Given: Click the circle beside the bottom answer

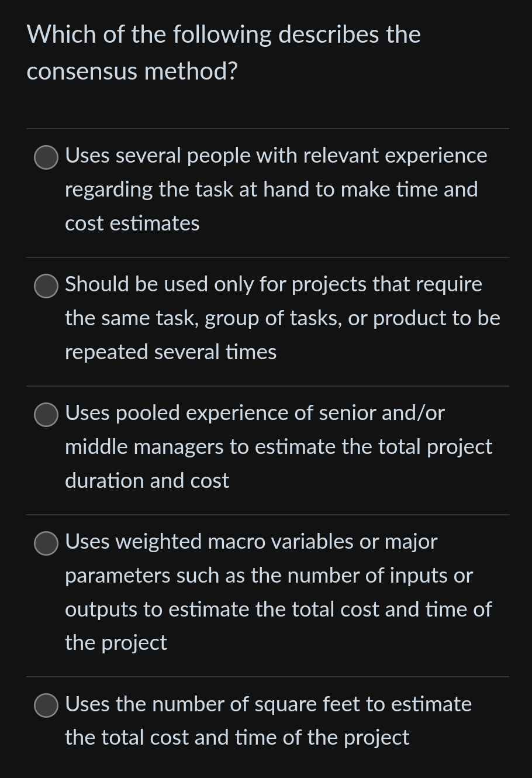Looking at the screenshot, I should click(x=46, y=705).
